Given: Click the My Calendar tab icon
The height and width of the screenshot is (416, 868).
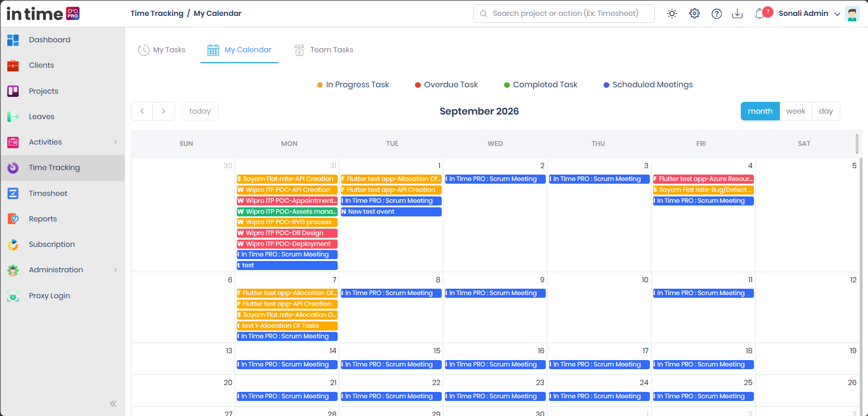Looking at the screenshot, I should (213, 50).
